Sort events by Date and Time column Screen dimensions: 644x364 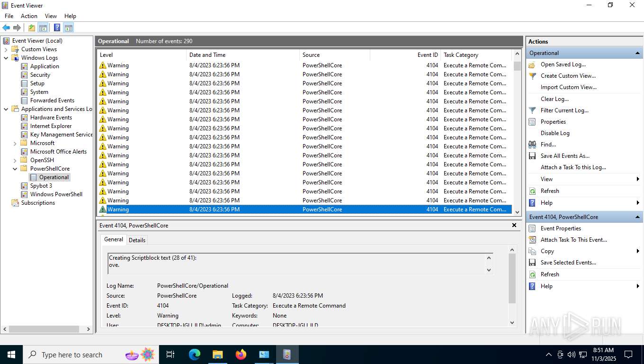[x=243, y=55]
